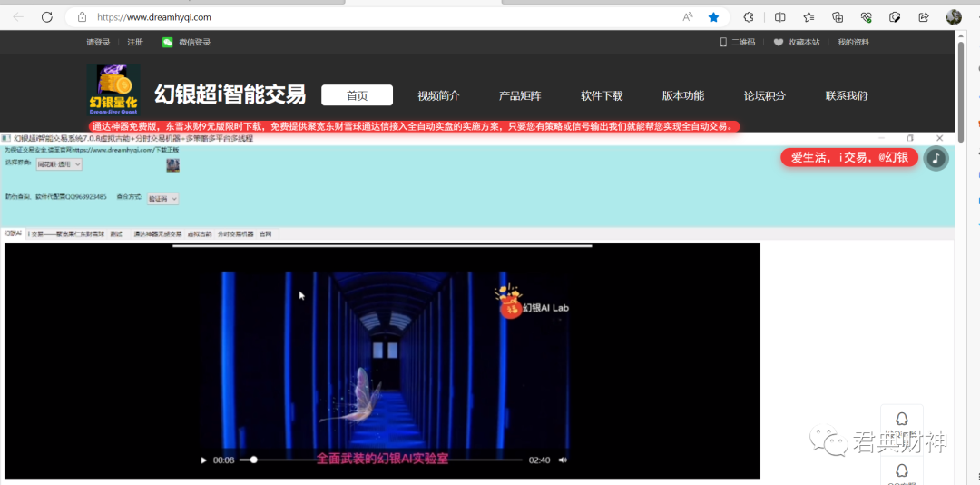Click the 幻银量化 site logo
Screen dimensions: 980x485
113,90
